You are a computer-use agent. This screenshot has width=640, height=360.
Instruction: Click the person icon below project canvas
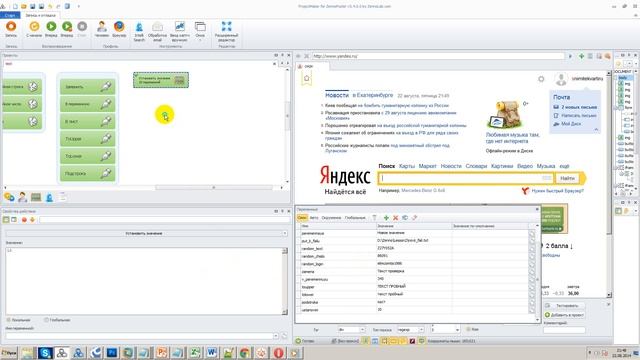click(x=22, y=197)
